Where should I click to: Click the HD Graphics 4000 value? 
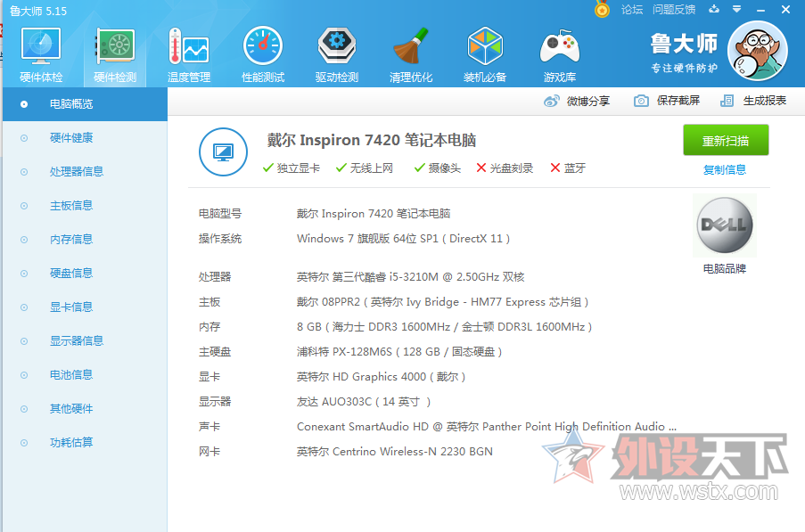[381, 377]
